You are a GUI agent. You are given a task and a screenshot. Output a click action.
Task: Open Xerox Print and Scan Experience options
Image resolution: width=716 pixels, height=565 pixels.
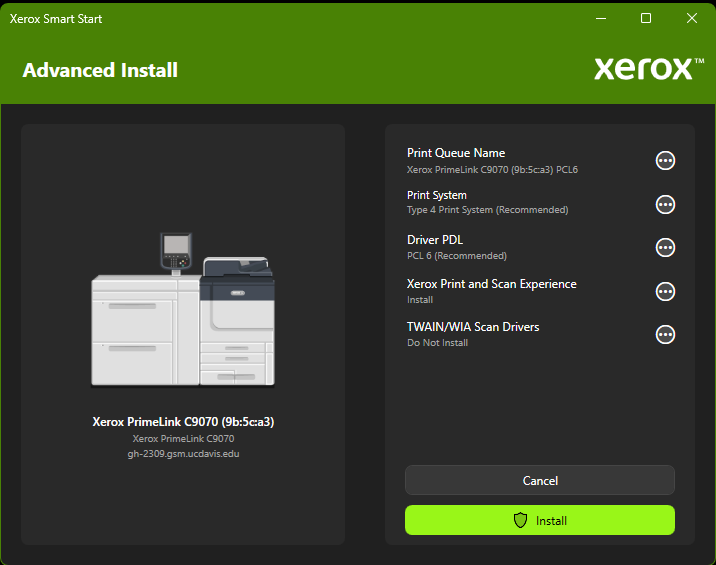tap(665, 291)
